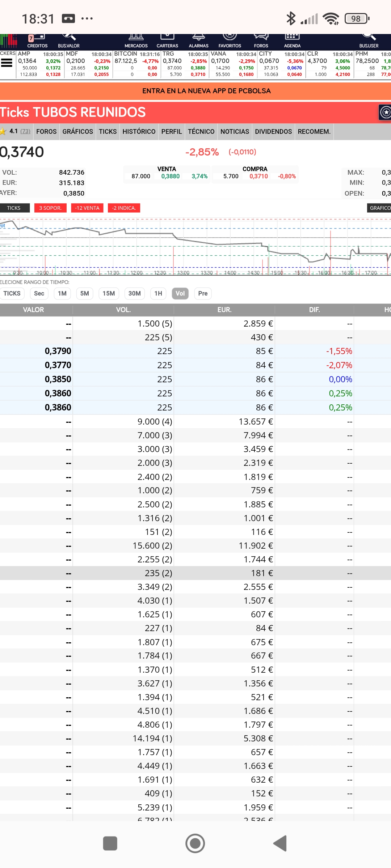
Task: Switch to Pre time range option
Action: (x=203, y=293)
